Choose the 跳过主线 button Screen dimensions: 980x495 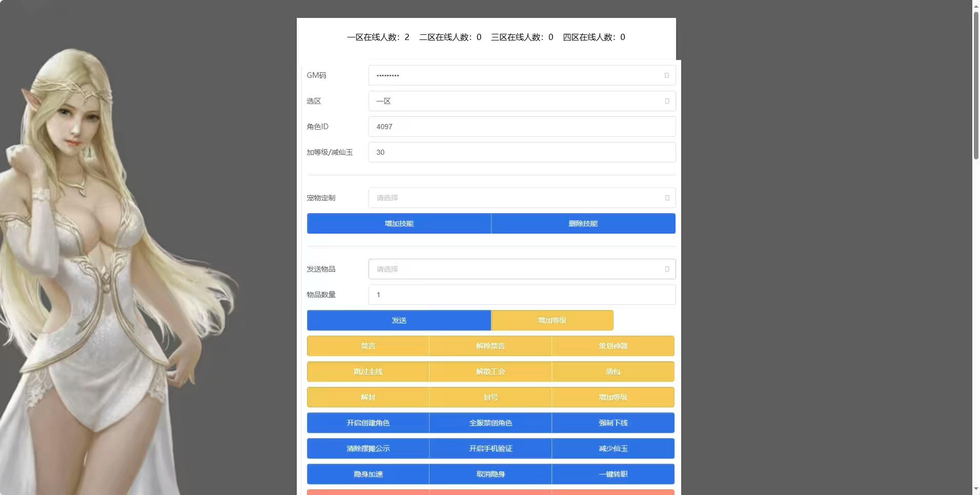[x=368, y=372]
